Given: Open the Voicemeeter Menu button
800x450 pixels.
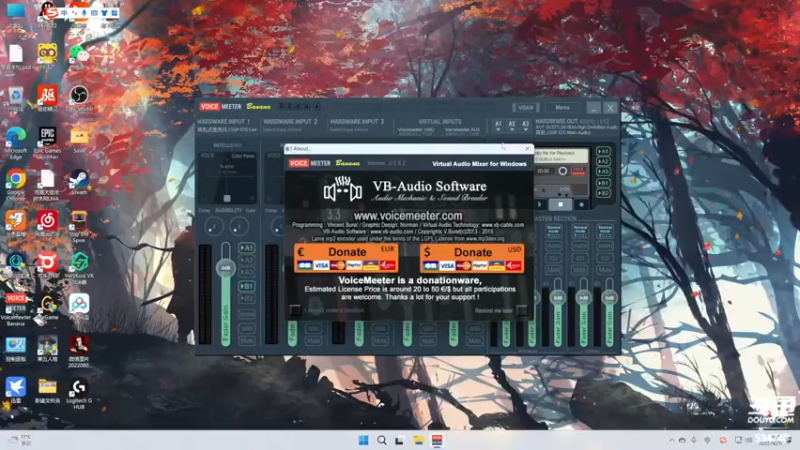Looking at the screenshot, I should coord(562,108).
